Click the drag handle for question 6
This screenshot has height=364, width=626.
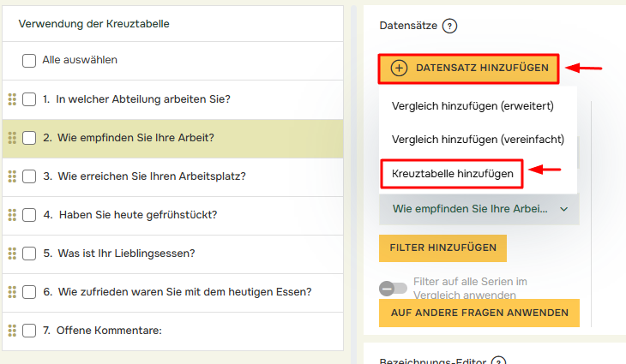click(12, 292)
